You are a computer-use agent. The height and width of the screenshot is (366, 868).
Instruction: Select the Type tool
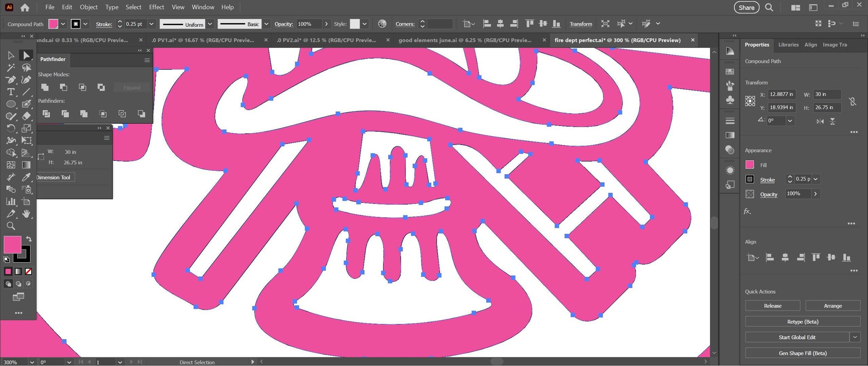click(x=10, y=92)
